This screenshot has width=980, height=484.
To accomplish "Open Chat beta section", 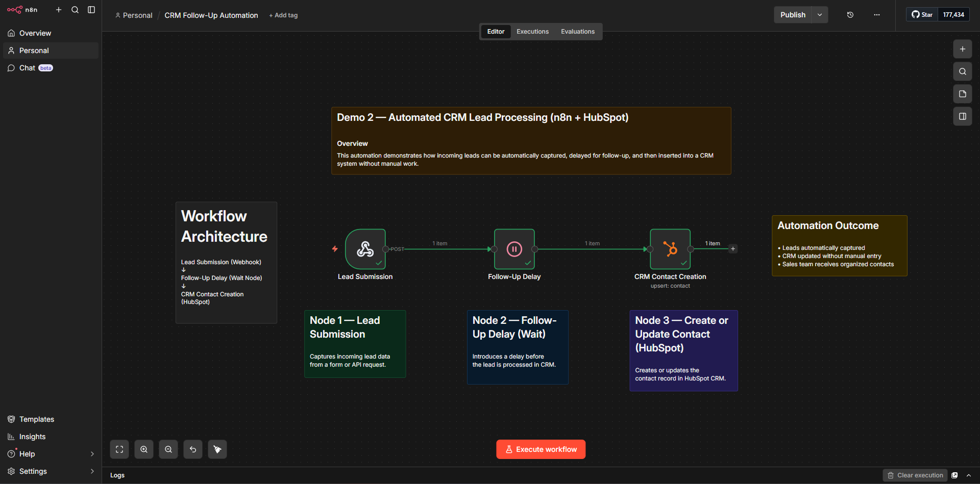I will pyautogui.click(x=51, y=68).
